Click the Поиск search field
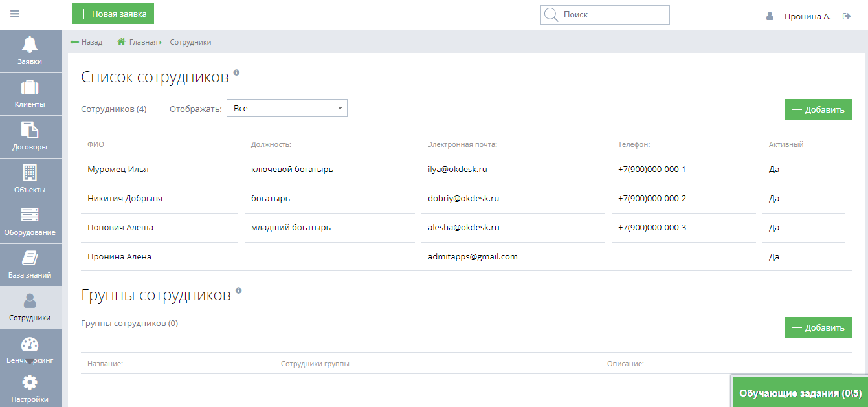Screen dimensions: 868x407 coord(605,15)
